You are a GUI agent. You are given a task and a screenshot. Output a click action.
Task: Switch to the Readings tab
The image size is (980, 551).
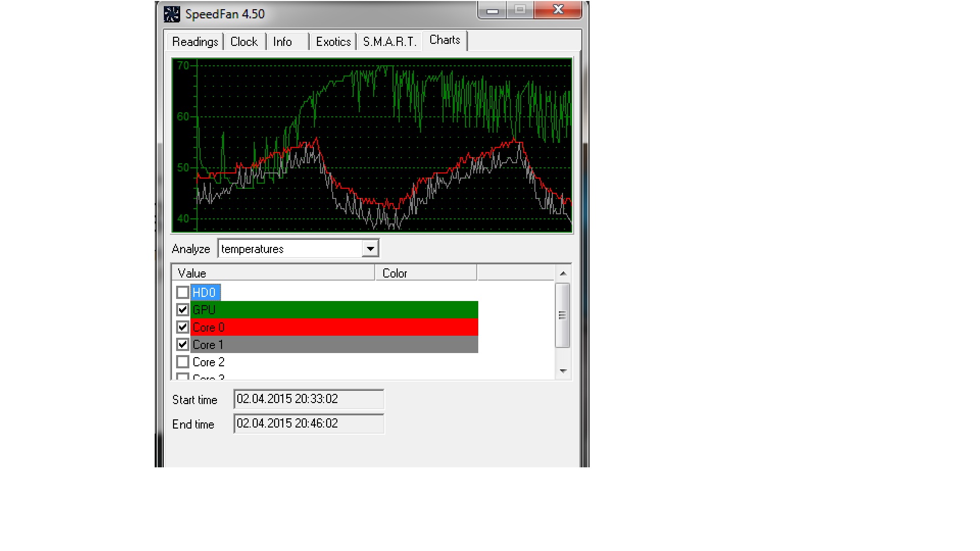(x=195, y=42)
